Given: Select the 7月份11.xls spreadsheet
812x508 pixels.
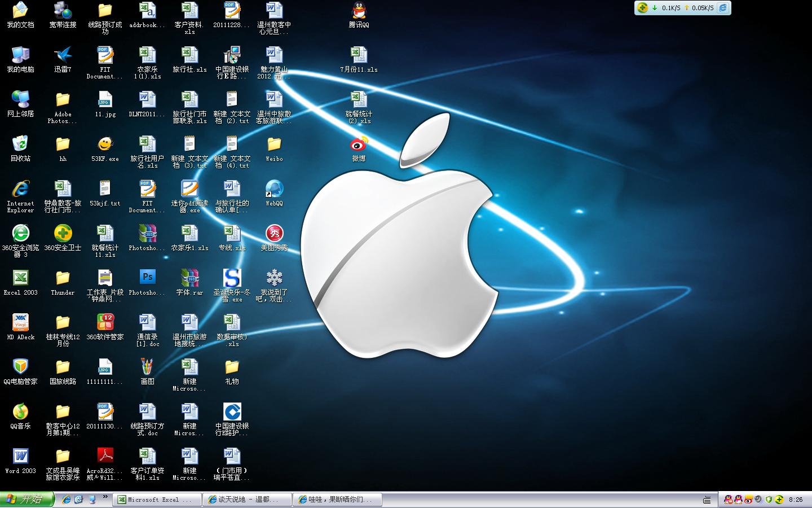Looking at the screenshot, I should coord(359,60).
